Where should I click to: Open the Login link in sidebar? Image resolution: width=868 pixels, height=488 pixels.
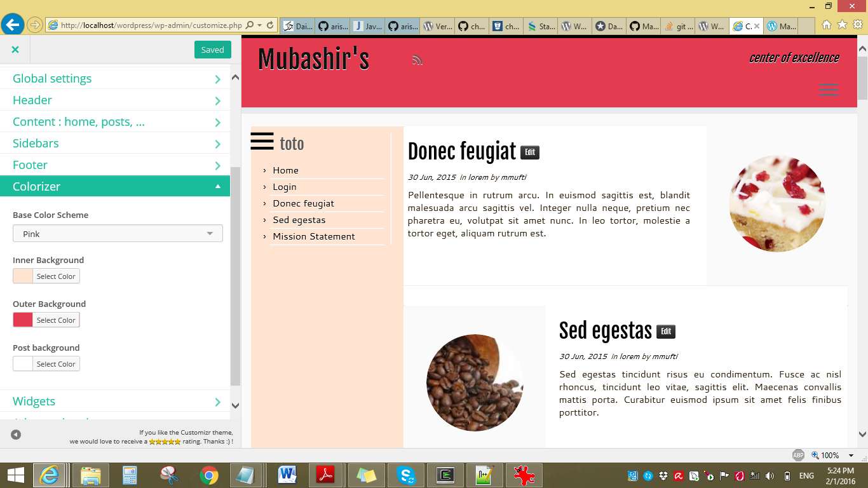pyautogui.click(x=285, y=187)
